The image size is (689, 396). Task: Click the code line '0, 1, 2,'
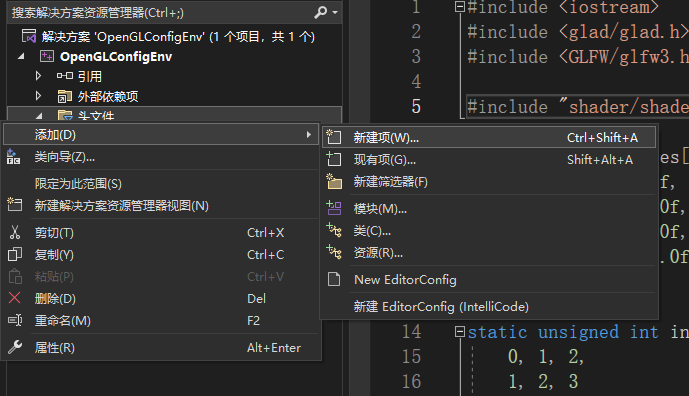click(x=546, y=356)
